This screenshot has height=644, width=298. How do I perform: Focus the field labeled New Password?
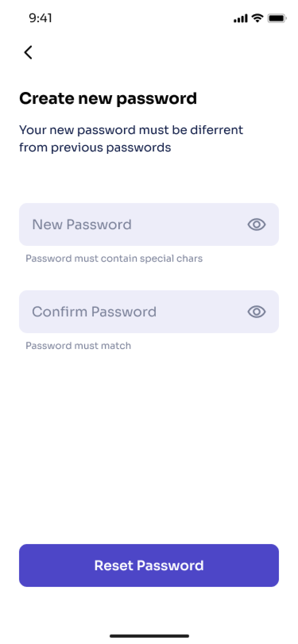pos(149,224)
